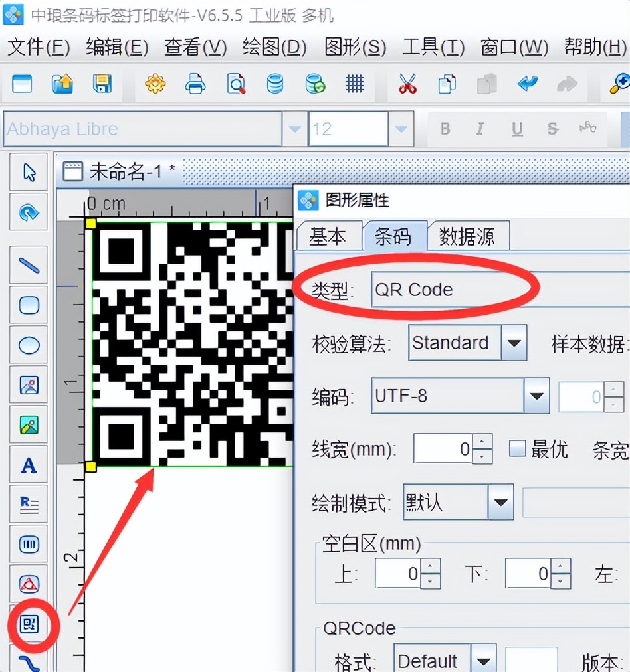Open the 帮助(H) menu
The image size is (630, 672).
pyautogui.click(x=595, y=46)
